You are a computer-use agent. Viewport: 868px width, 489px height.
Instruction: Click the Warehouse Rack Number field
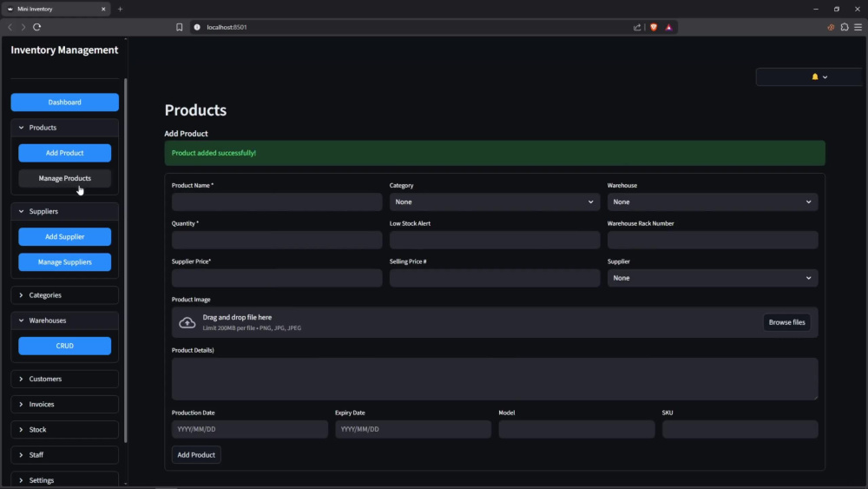(713, 241)
